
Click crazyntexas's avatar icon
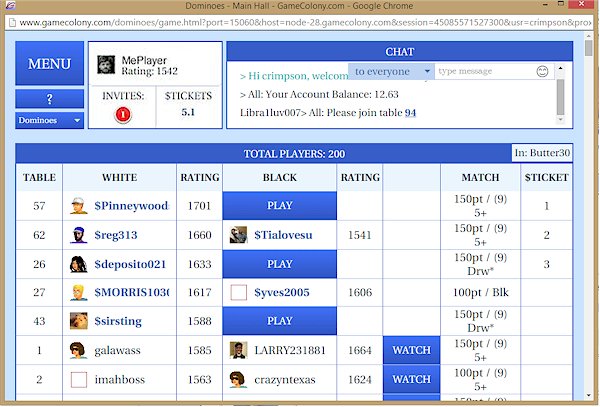[x=238, y=379]
